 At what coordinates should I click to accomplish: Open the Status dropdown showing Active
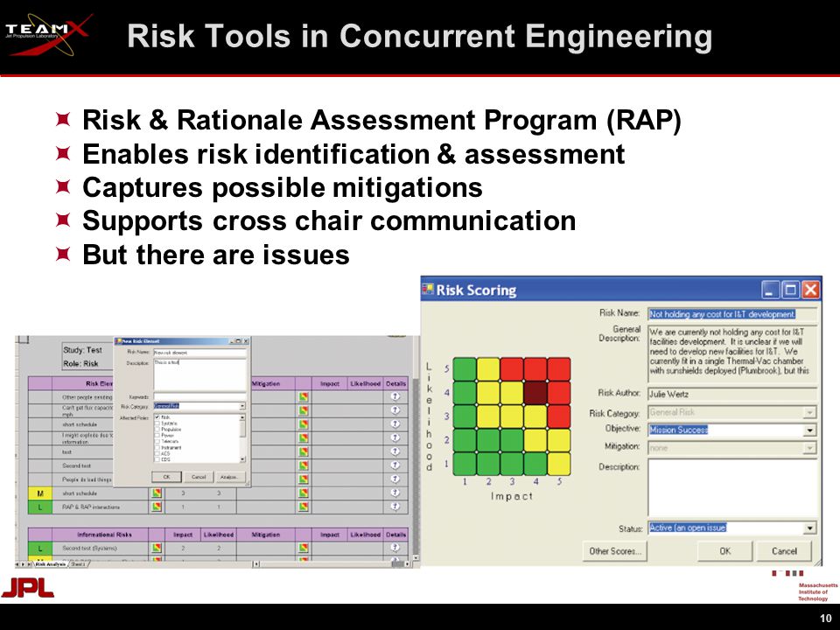coord(809,528)
